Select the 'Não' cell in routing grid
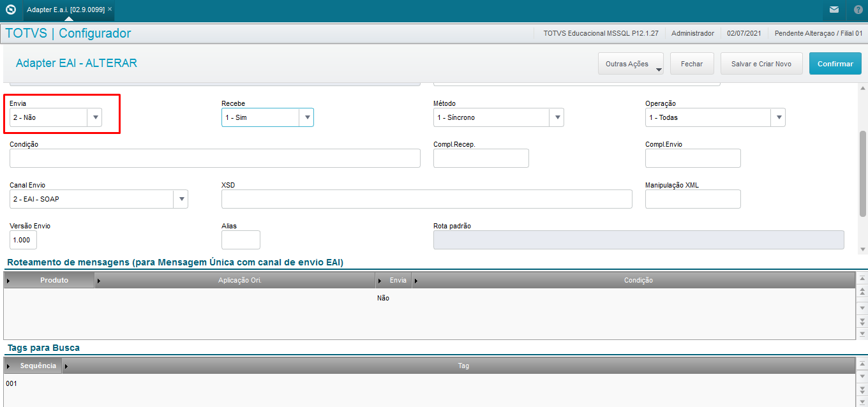 383,298
